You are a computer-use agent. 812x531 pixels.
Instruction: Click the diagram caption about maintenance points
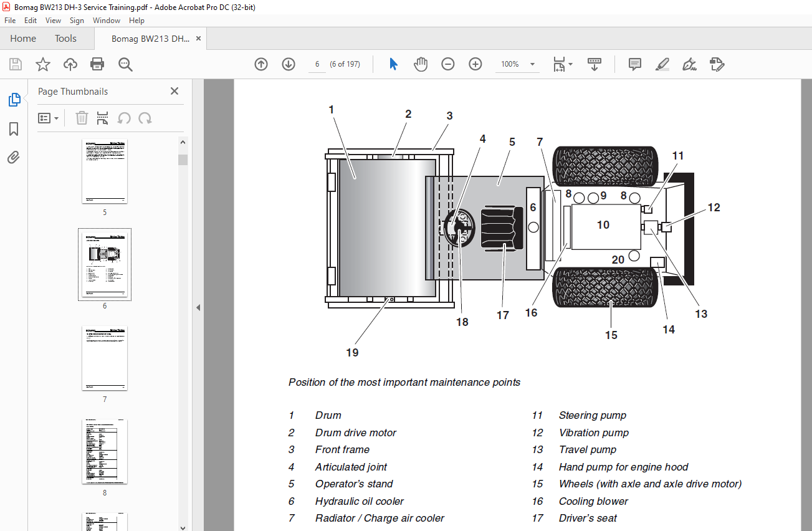(404, 382)
